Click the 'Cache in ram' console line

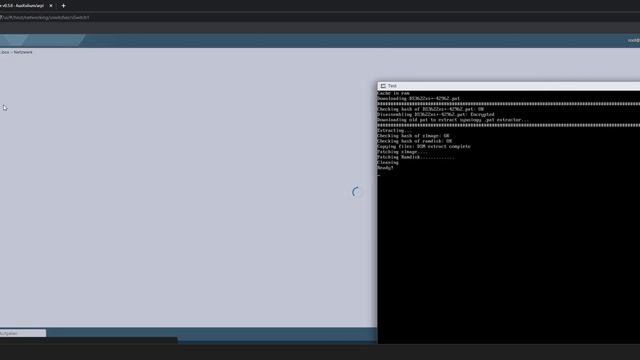tap(393, 93)
